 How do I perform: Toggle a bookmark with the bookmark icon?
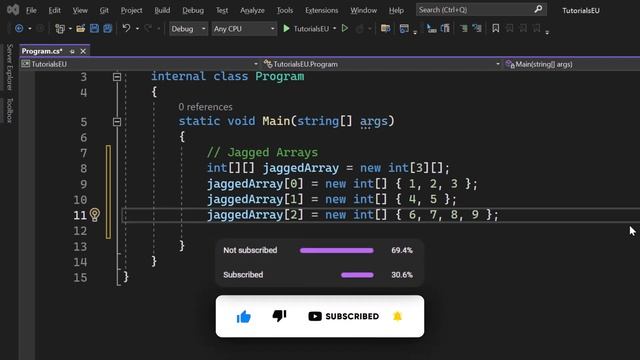496,29
